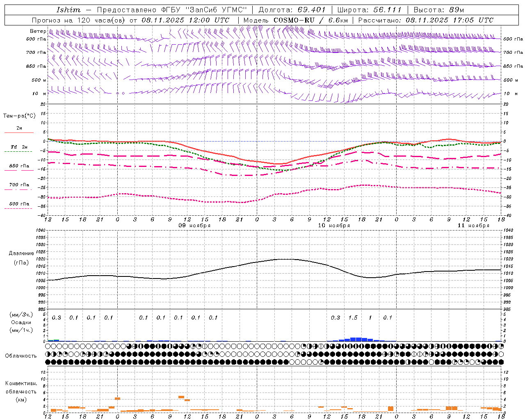
Task: Select the text 'Предоставлено ФГБУ "ЗапСиб УГМС"'
Action: (172, 10)
